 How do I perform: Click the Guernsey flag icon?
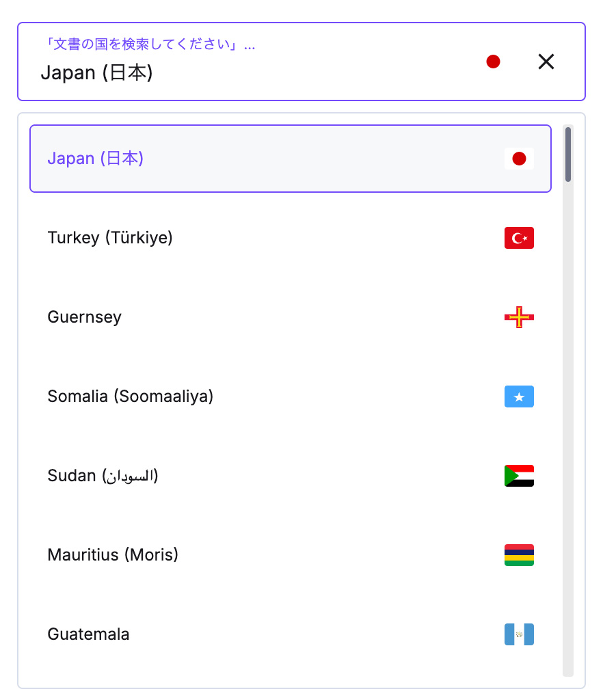[x=519, y=317]
